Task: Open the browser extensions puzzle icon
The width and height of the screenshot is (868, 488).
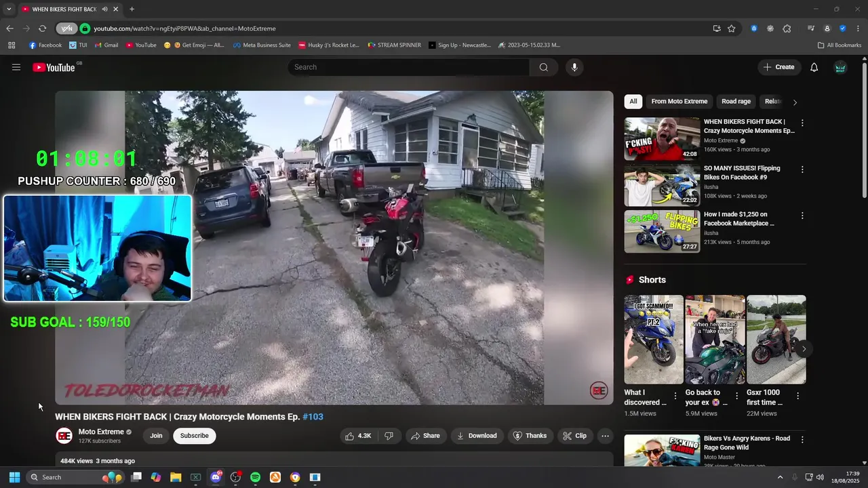Action: 787,28
